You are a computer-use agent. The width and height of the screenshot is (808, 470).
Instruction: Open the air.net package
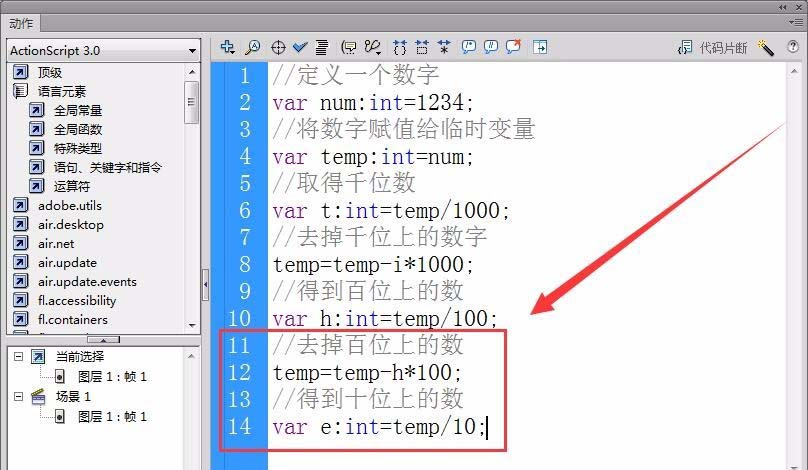pos(56,244)
